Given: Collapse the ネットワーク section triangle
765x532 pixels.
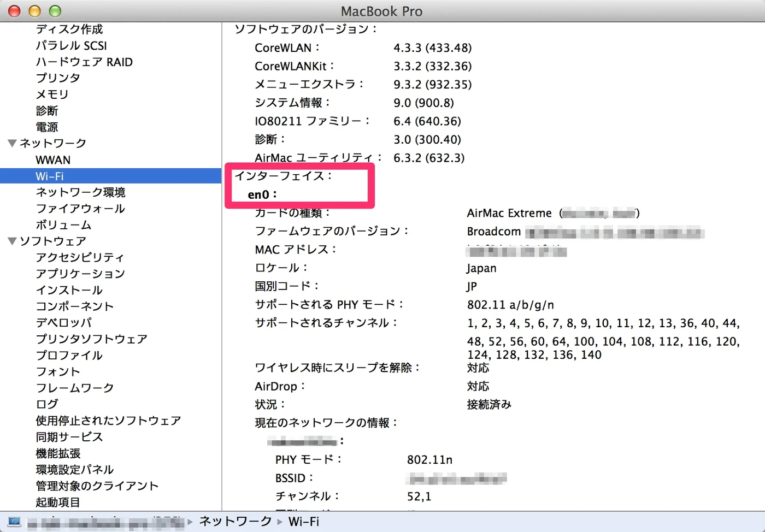Looking at the screenshot, I should (12, 144).
